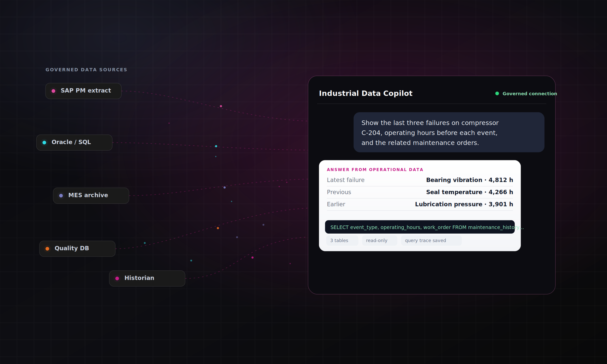This screenshot has width=607, height=364.
Task: Click the Governed connection status label
Action: point(530,94)
